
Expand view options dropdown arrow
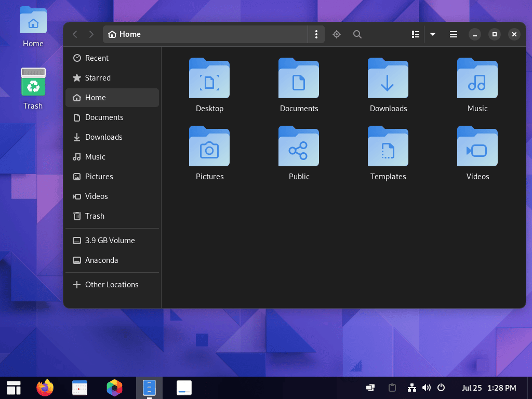(x=433, y=34)
